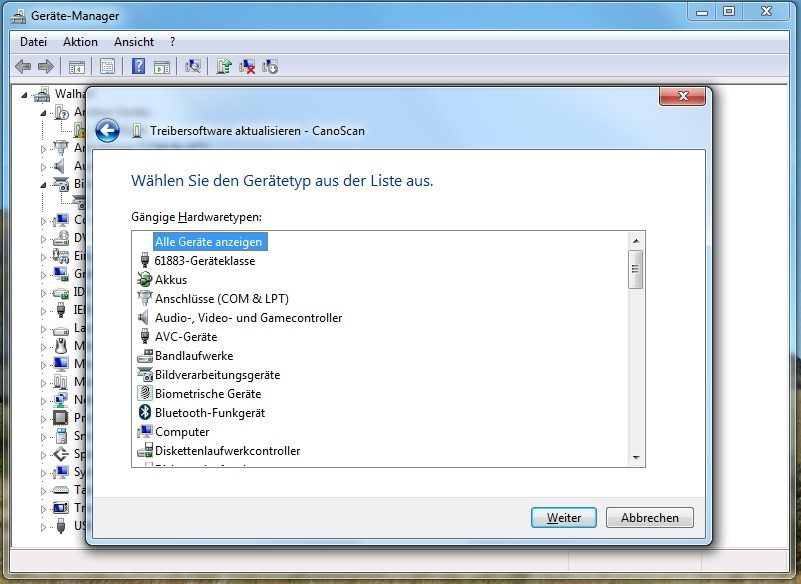Open the Aktion menu
The width and height of the screenshot is (801, 584).
click(80, 42)
